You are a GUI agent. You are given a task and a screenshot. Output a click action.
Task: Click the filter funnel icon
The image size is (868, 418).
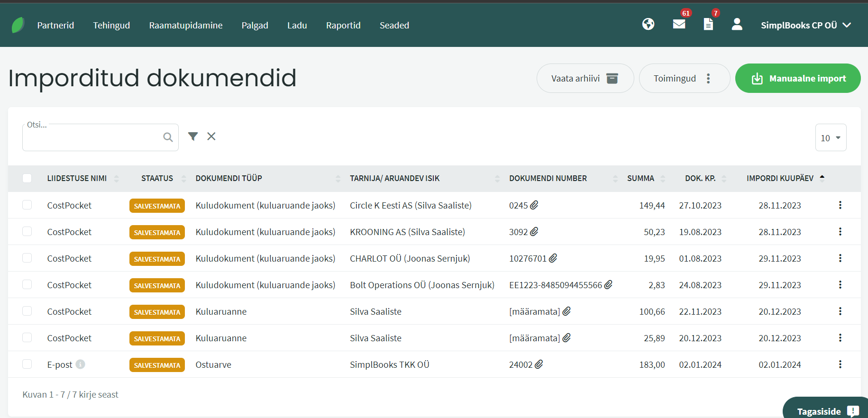point(193,136)
